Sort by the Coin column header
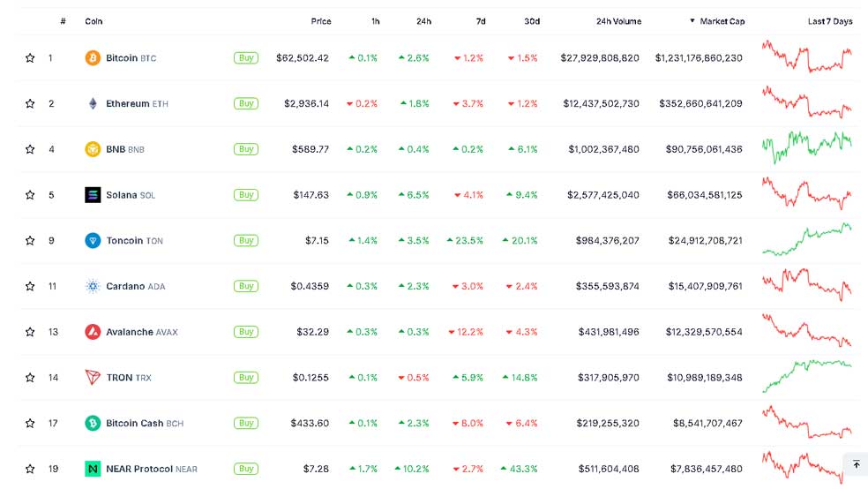The image size is (868, 489). (x=94, y=21)
